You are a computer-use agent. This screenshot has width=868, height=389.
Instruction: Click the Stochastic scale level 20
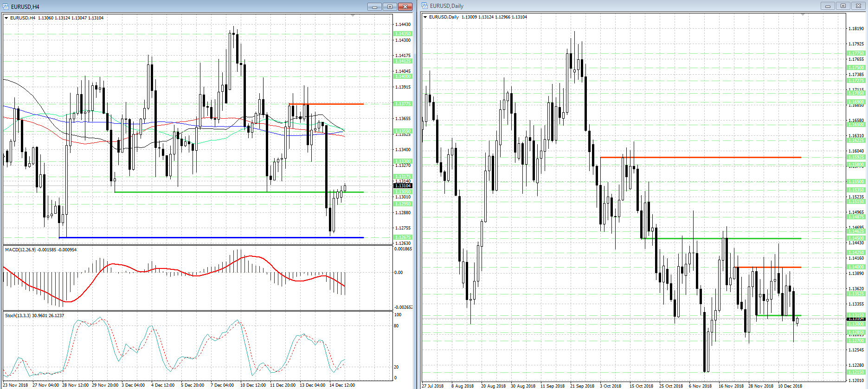click(x=396, y=367)
